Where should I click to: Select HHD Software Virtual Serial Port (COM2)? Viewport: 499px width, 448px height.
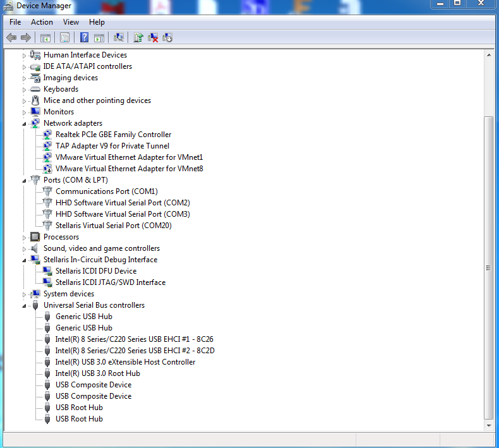point(123,203)
